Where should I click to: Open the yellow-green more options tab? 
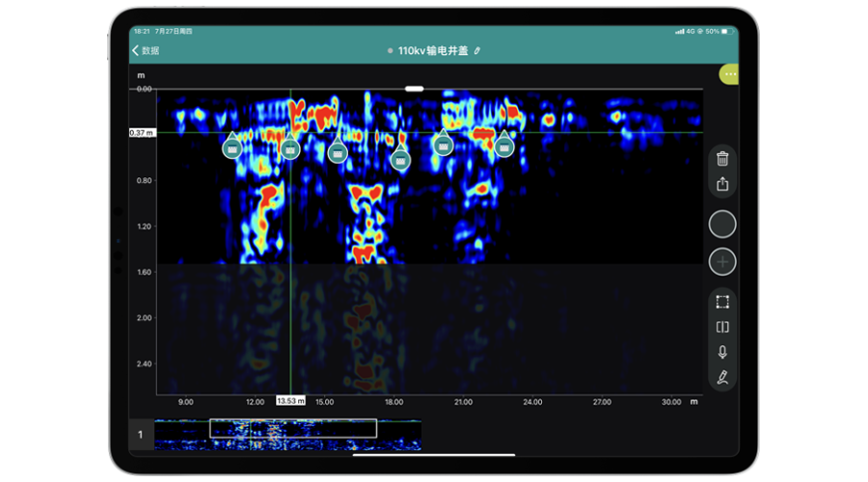[729, 74]
